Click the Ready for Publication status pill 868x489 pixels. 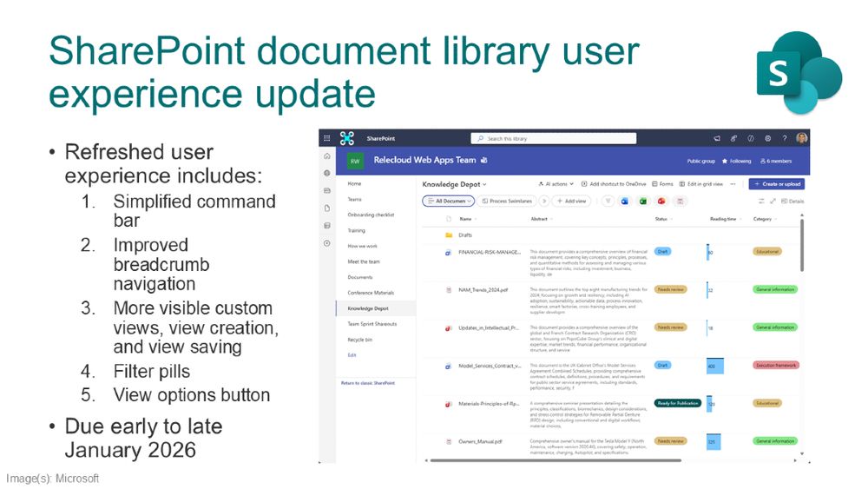pos(678,403)
